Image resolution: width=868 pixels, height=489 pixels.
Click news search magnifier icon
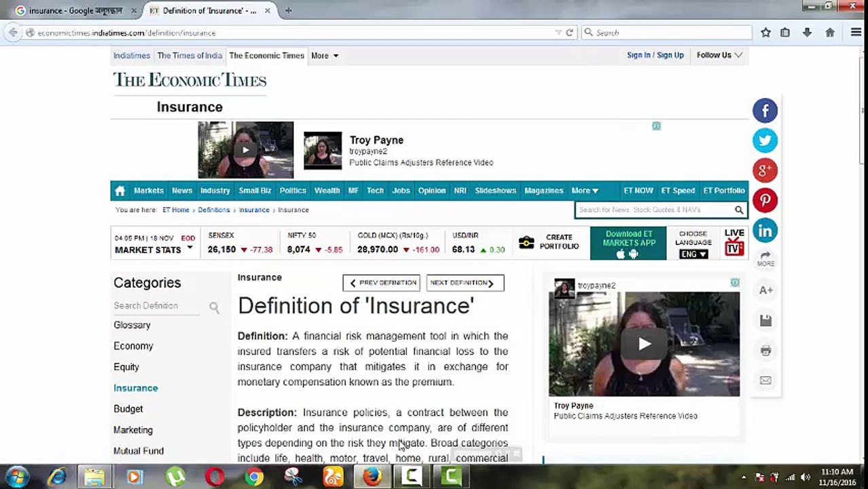click(739, 210)
